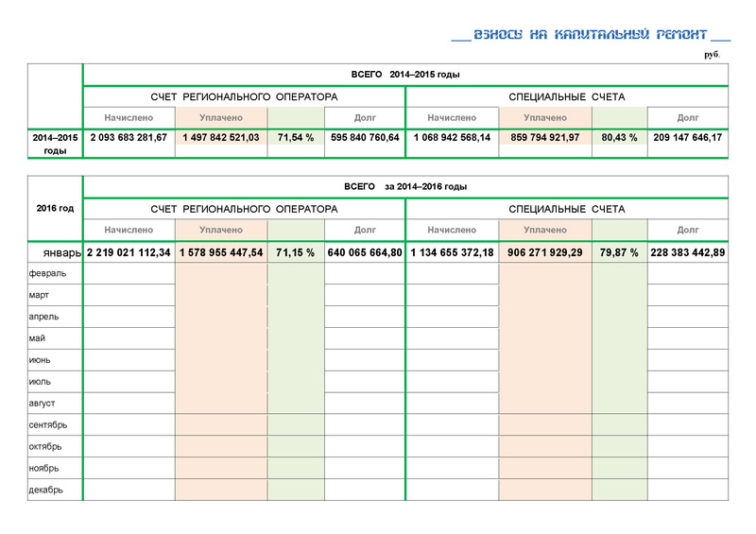Click the "январь" row label
Image resolution: width=756 pixels, height=534 pixels.
coord(62,252)
